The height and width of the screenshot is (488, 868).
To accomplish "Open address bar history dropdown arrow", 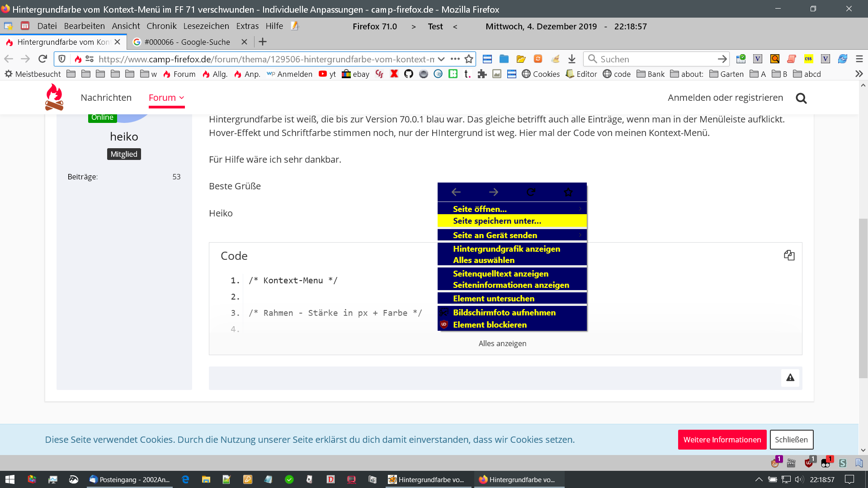I will [x=441, y=59].
